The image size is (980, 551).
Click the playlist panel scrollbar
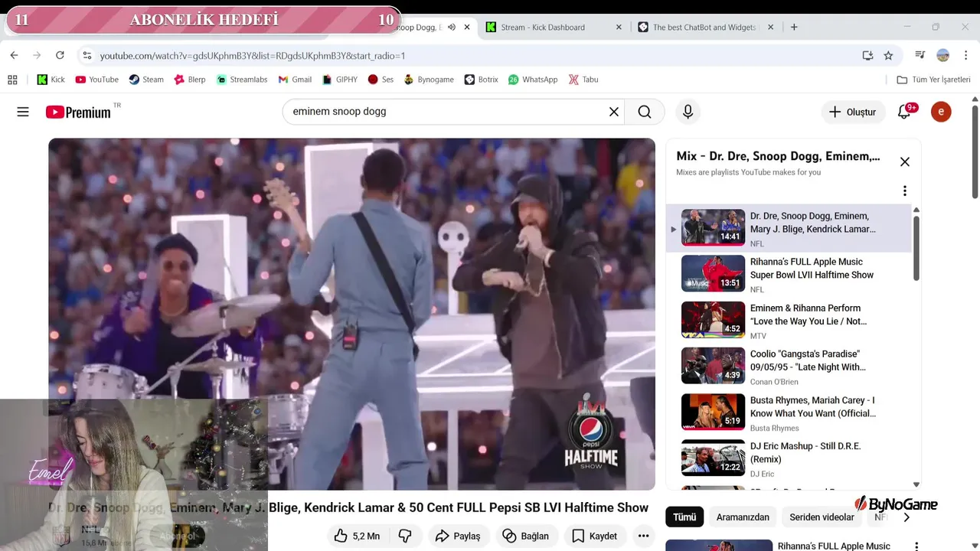[916, 249]
